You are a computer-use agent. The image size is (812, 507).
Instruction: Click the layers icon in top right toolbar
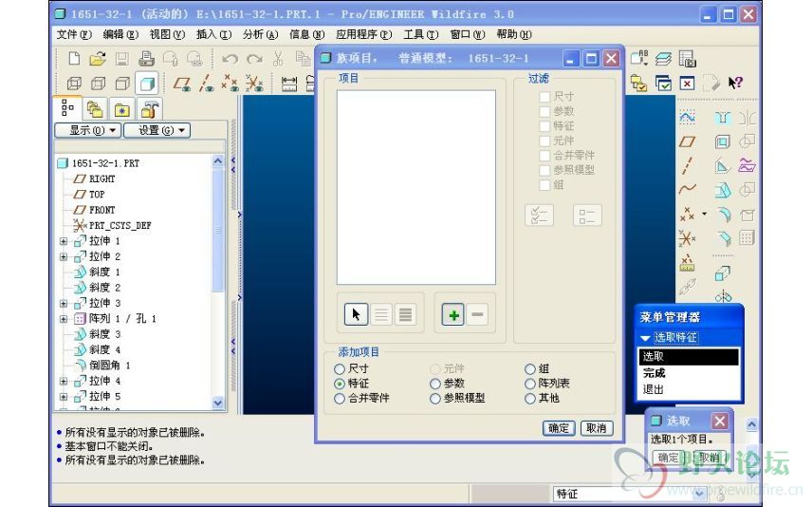pos(663,59)
